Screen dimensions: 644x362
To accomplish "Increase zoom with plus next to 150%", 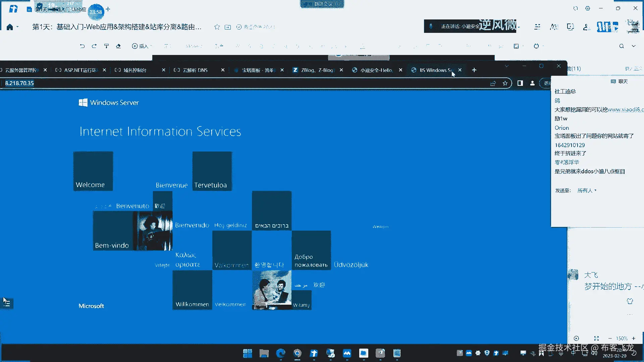I will (634, 338).
